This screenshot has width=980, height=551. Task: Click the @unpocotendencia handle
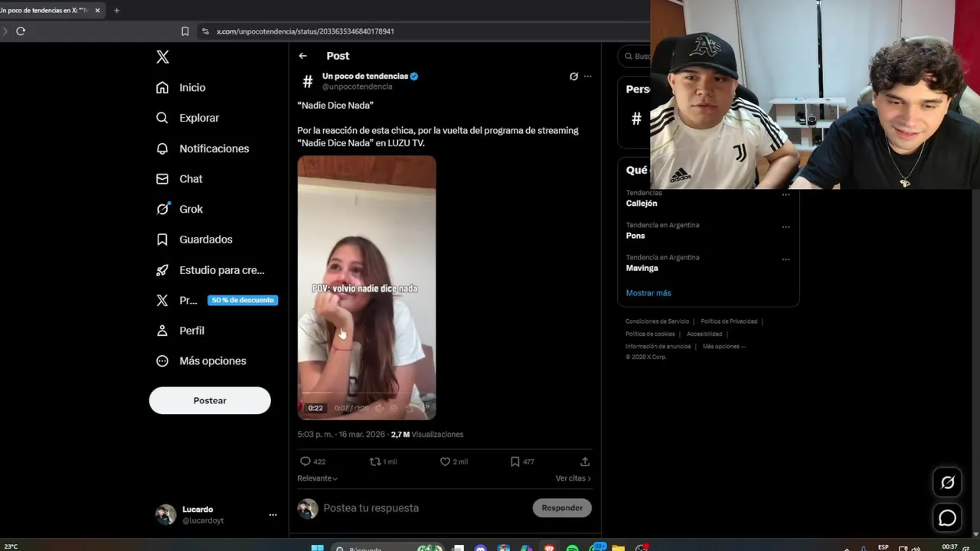(358, 86)
